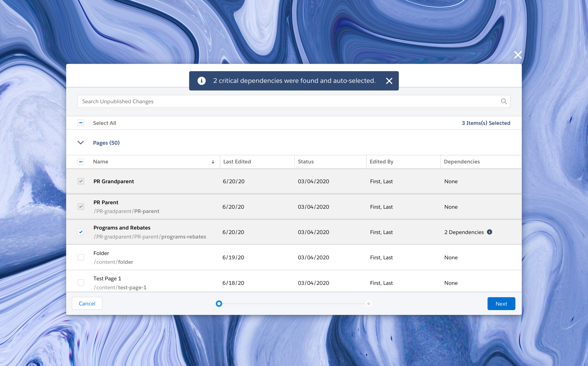Screen dimensions: 588x366
Task: Sort by Name using the arrow icon
Action: [213, 162]
